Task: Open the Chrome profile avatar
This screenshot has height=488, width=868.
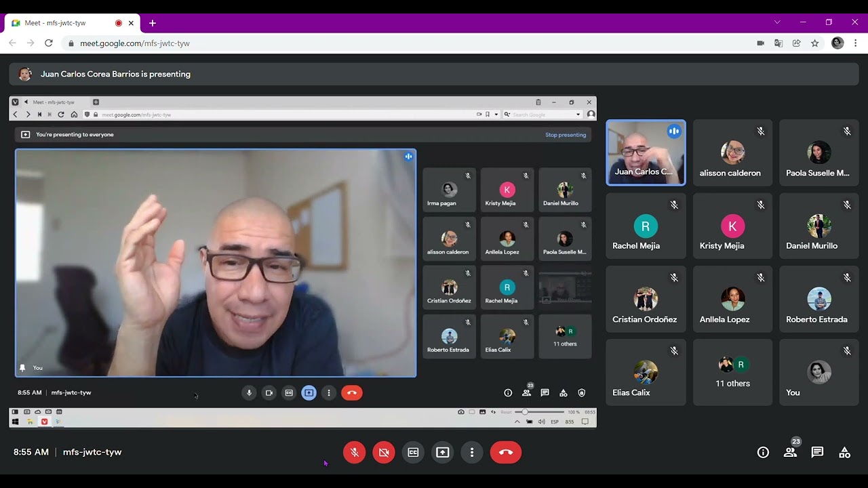Action: pyautogui.click(x=837, y=43)
